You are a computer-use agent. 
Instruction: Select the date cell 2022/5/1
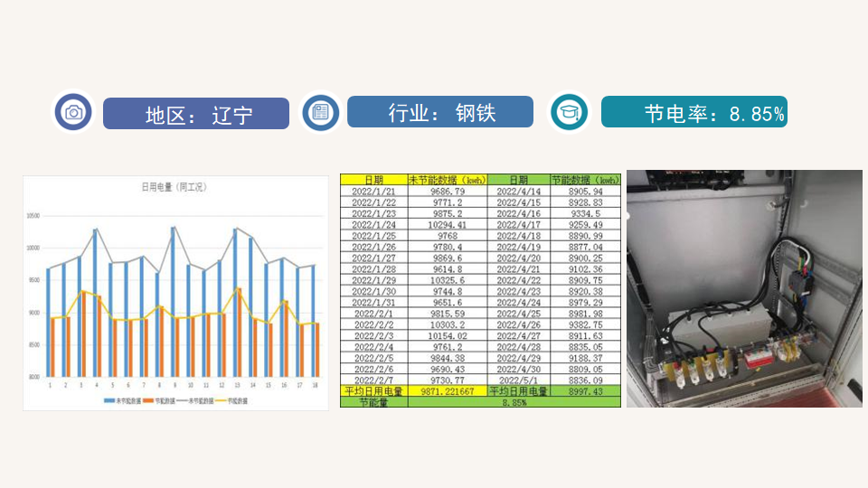(519, 380)
